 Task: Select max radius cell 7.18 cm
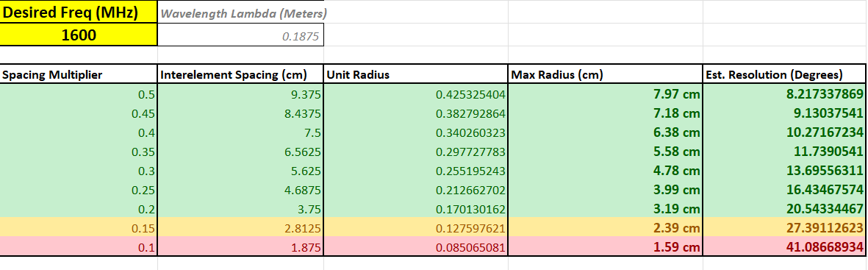point(606,113)
